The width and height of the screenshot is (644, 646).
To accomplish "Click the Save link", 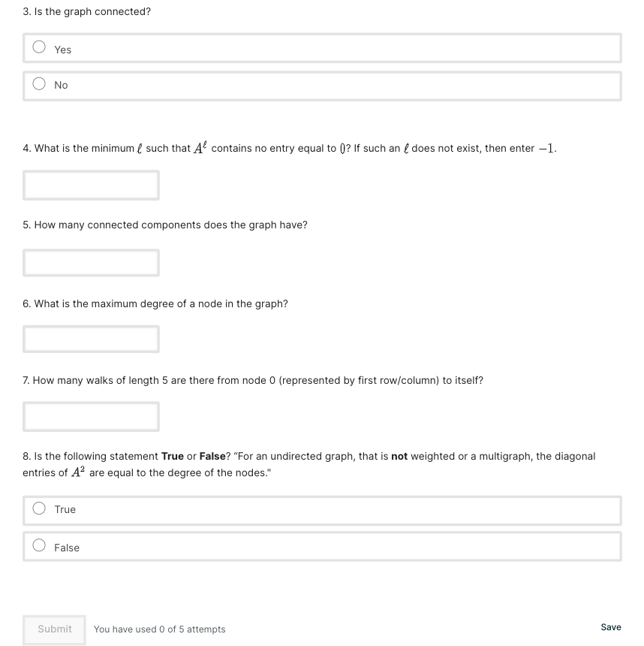I will pos(611,627).
